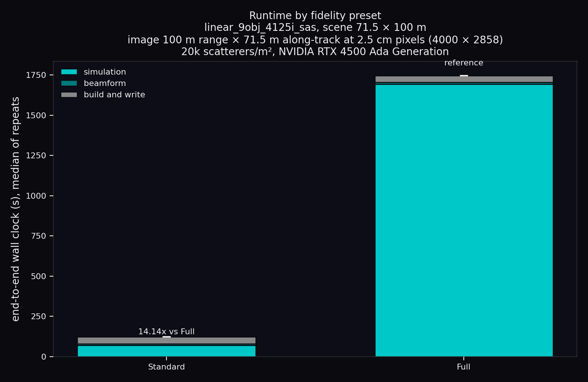Image resolution: width=588 pixels, height=382 pixels.
Task: Click the Full bar's cyan simulation segment
Action: point(464,220)
